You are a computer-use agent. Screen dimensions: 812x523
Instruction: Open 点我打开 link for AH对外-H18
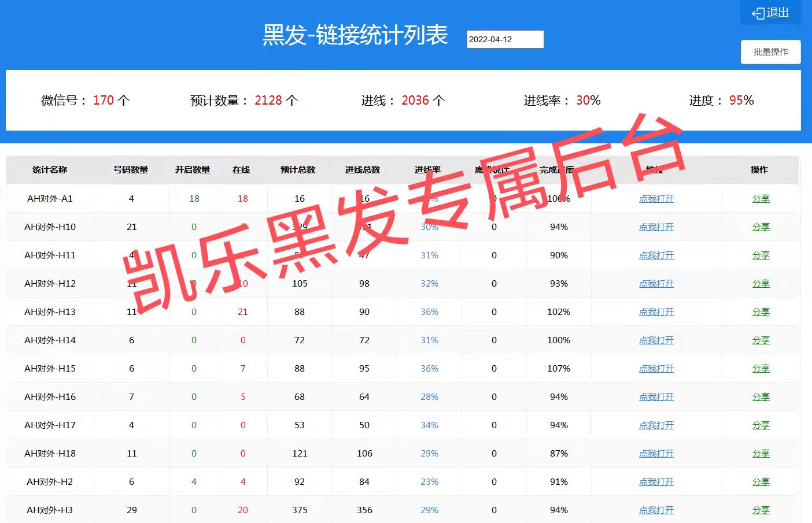pyautogui.click(x=656, y=454)
